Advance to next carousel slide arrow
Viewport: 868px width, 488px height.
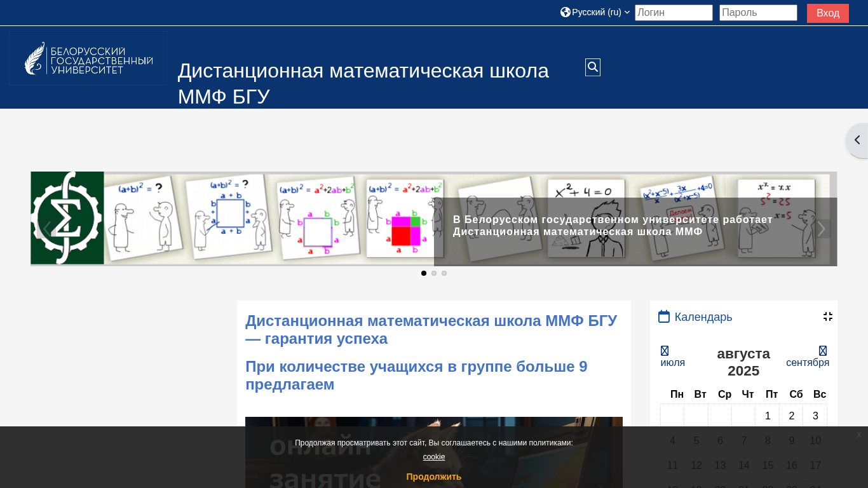pyautogui.click(x=821, y=229)
